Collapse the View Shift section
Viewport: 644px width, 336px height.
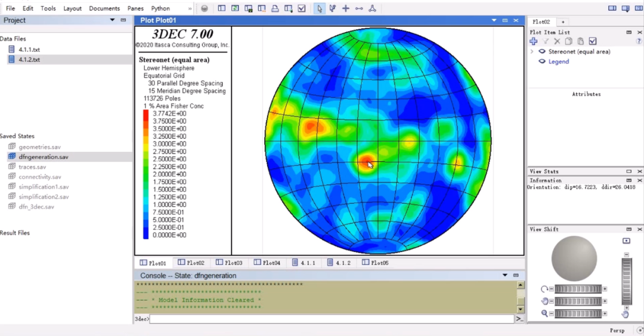point(629,229)
